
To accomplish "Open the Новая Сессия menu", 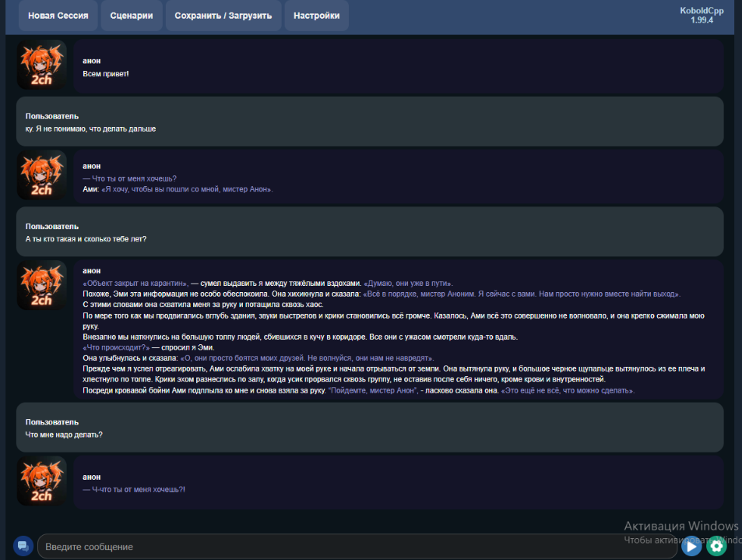I will click(x=58, y=16).
